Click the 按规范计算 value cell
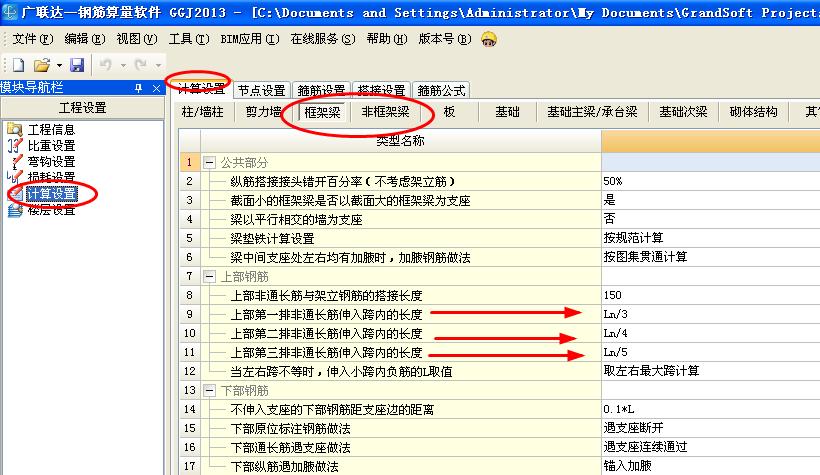This screenshot has width=820, height=475. click(710, 238)
